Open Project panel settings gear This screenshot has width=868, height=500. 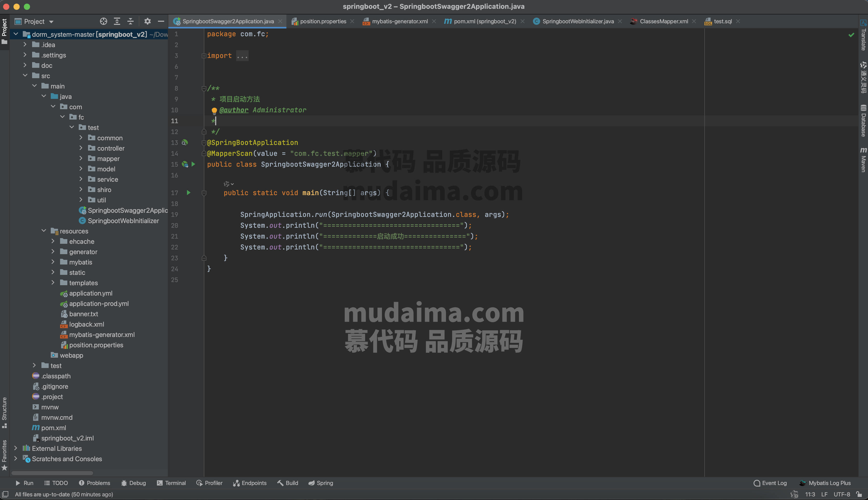[147, 21]
